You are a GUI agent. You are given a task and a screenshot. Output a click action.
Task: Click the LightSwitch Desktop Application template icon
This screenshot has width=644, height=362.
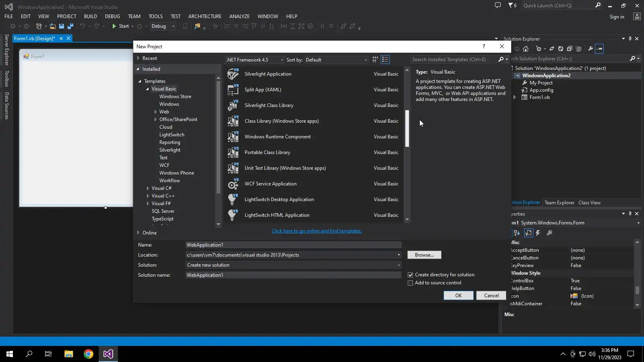[x=233, y=200]
